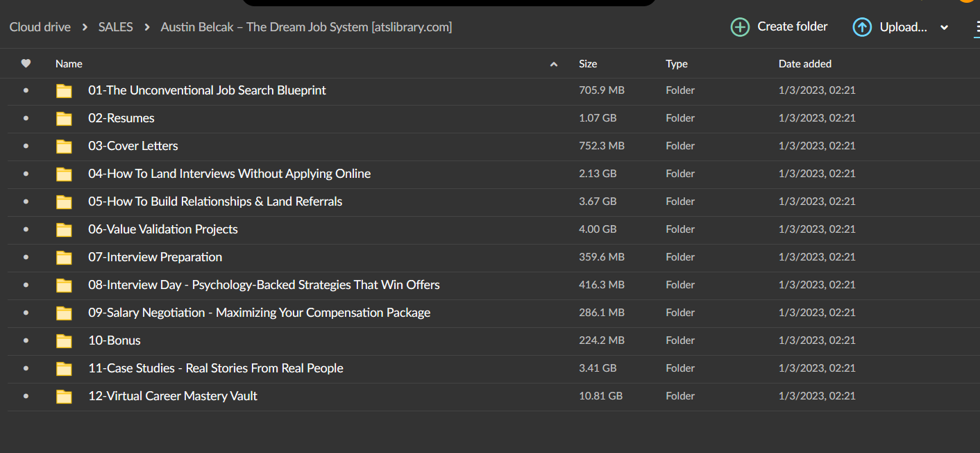Select 05-How To Build Relationships & Land Referrals

click(215, 201)
